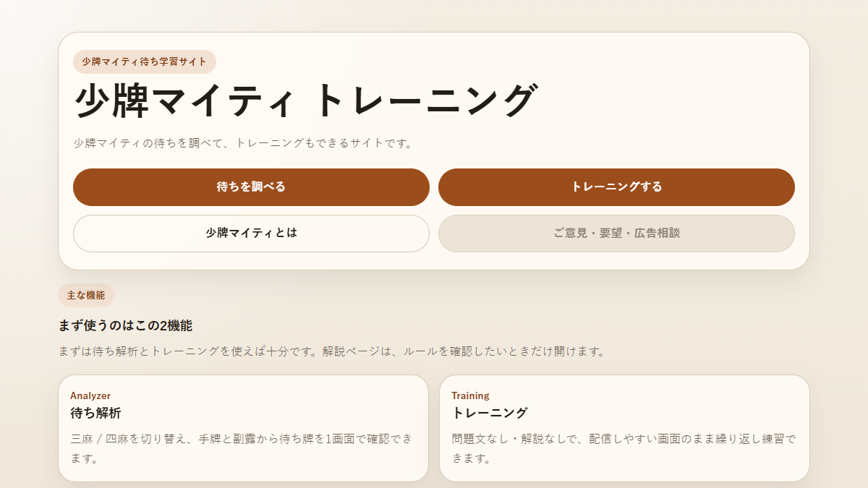
Task: Open ご意見・要望・広告相談
Action: 616,233
